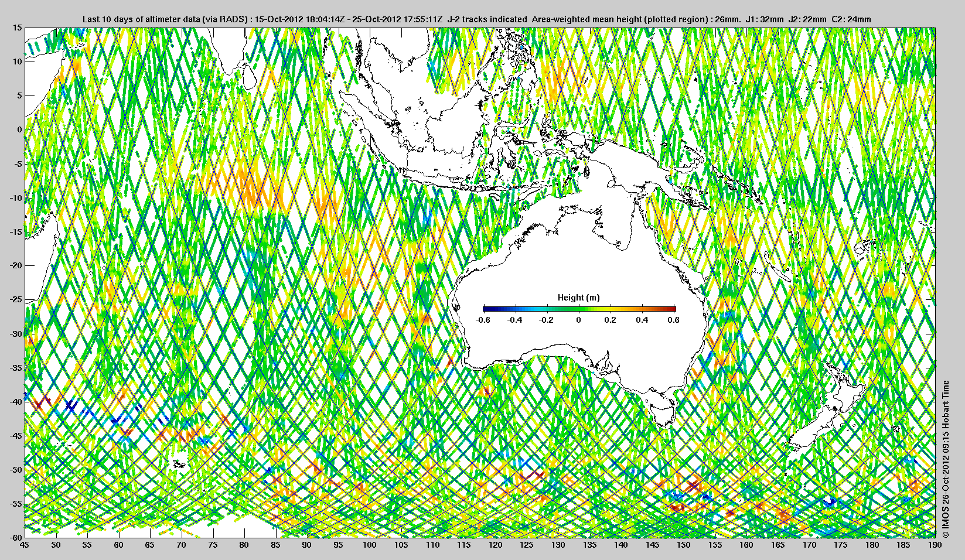This screenshot has width=965, height=560.
Task: Click the longitude label 45 on the x-axis
Action: coord(25,545)
